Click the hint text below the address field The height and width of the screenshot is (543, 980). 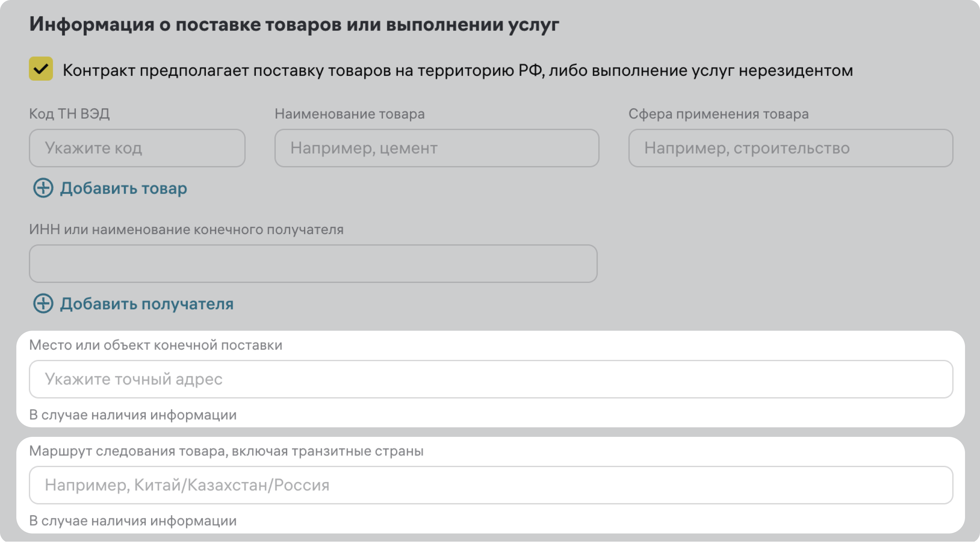(x=133, y=415)
